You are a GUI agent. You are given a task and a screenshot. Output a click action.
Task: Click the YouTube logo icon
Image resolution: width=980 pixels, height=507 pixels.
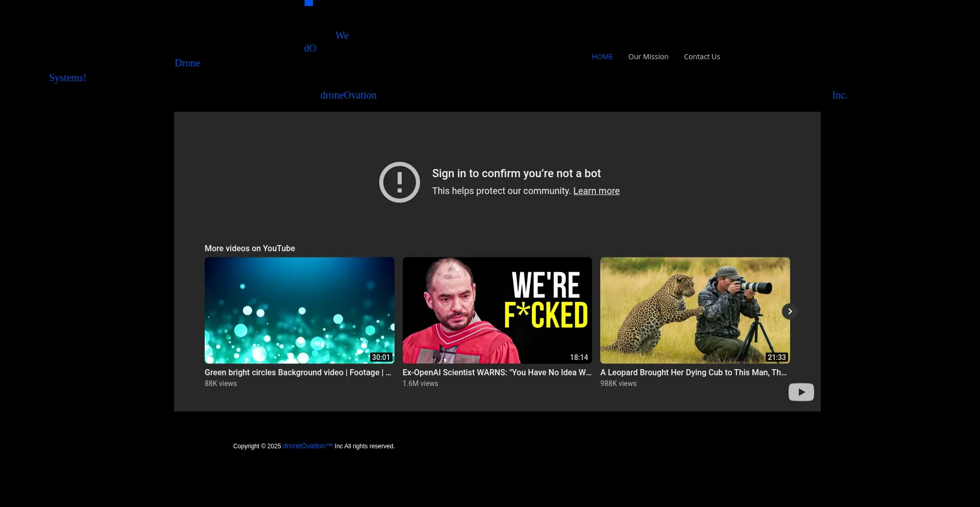[x=801, y=392]
